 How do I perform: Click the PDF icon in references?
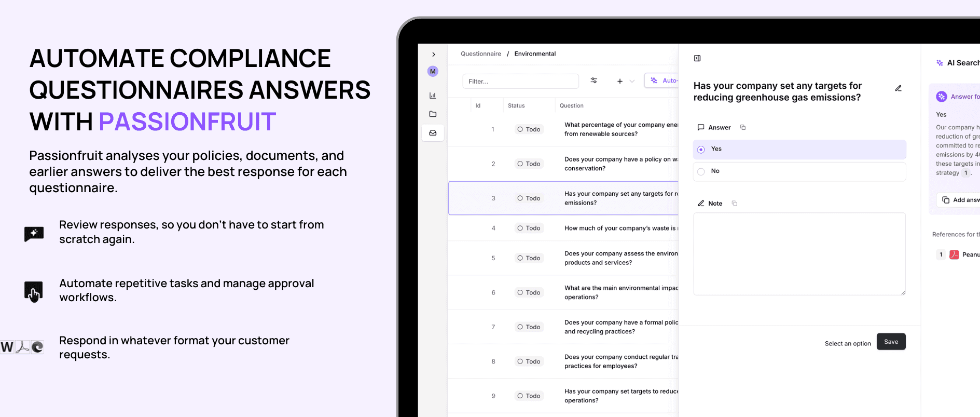(x=954, y=255)
